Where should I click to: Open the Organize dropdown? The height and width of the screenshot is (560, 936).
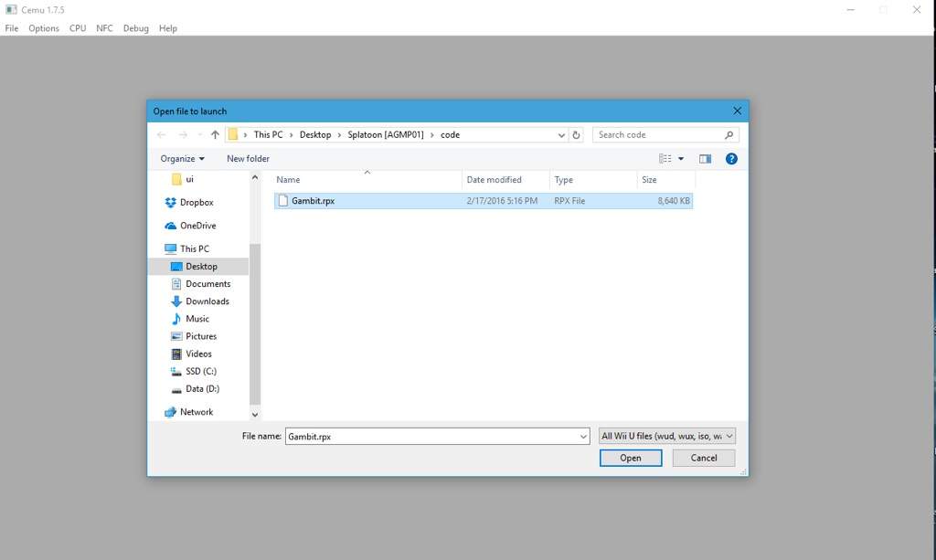[182, 159]
